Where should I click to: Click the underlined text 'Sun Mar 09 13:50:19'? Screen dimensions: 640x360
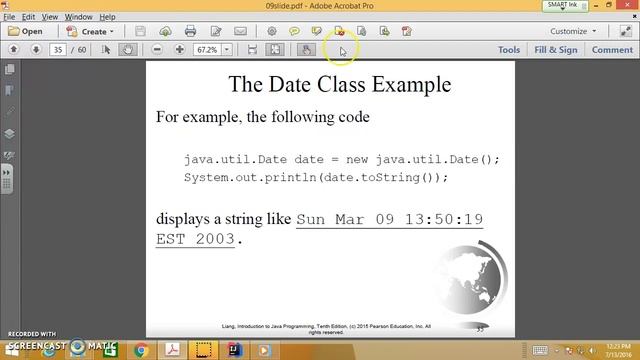click(x=390, y=220)
